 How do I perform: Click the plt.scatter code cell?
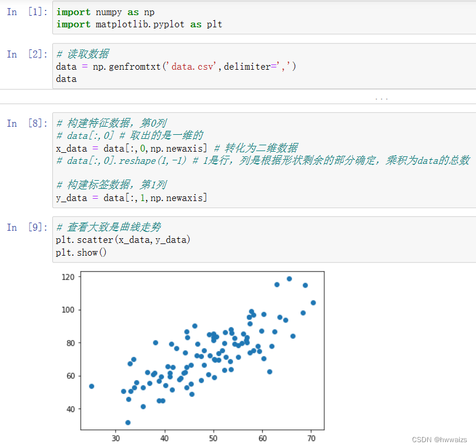[264, 239]
